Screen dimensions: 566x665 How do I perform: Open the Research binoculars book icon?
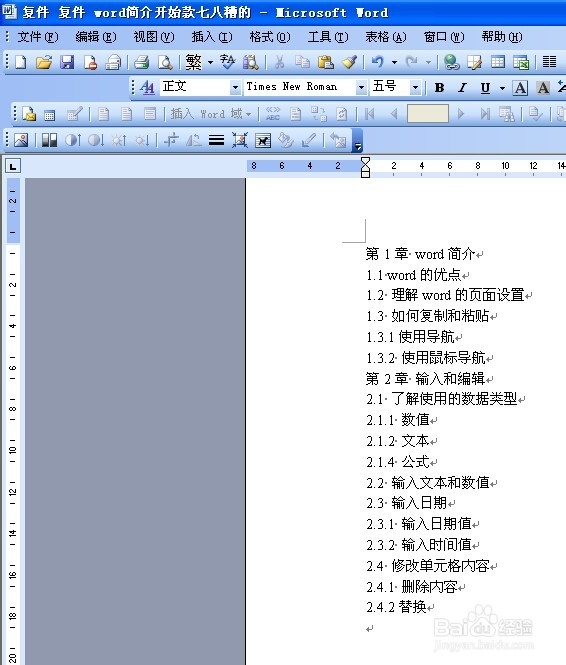251,62
